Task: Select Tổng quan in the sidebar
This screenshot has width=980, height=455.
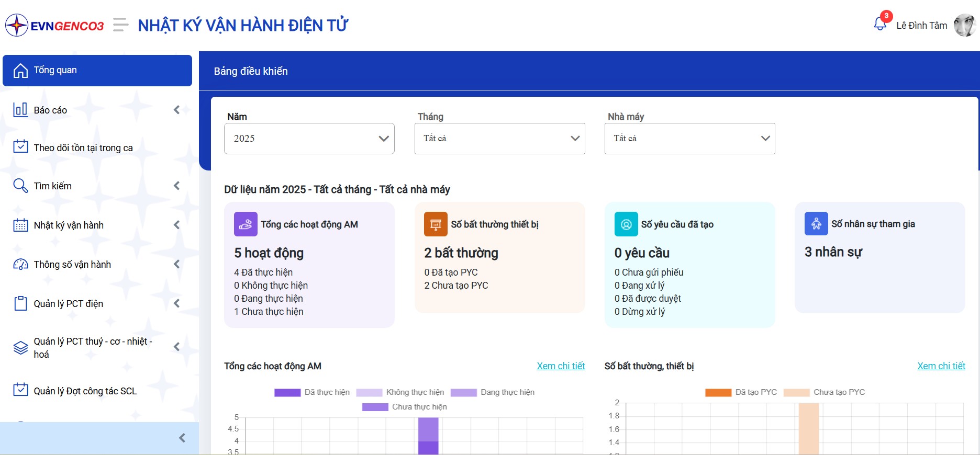Action: (x=97, y=71)
